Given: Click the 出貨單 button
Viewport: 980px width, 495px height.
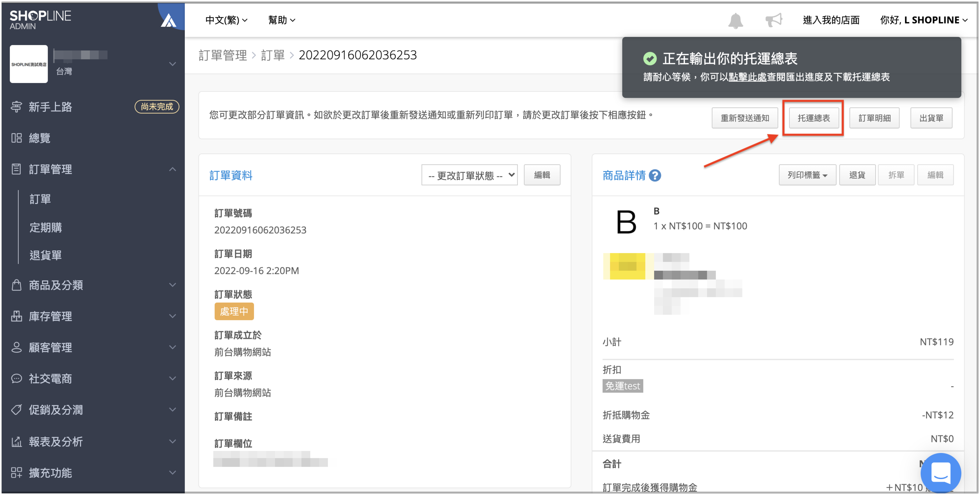Looking at the screenshot, I should 931,118.
